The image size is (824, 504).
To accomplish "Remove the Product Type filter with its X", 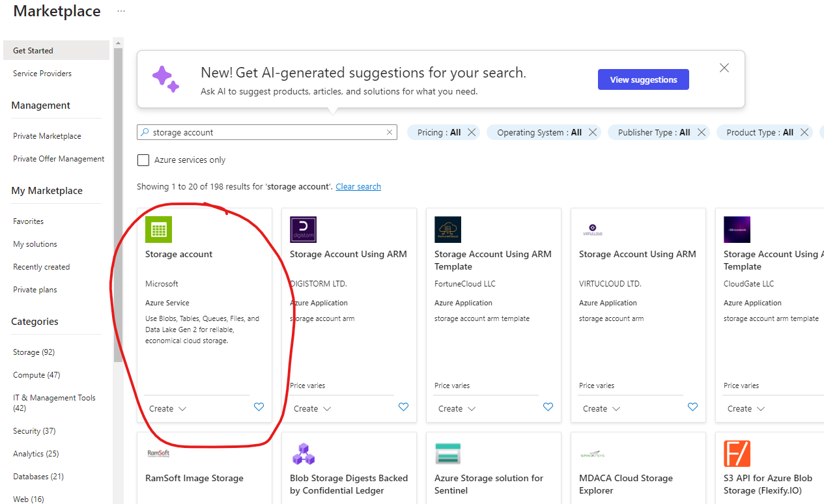I will click(804, 132).
